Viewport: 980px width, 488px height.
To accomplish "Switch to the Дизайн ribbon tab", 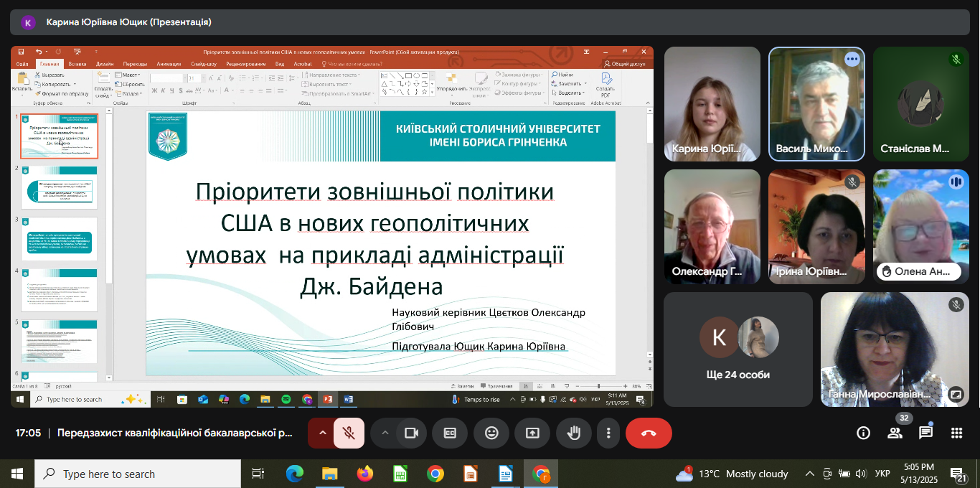I will (105, 64).
